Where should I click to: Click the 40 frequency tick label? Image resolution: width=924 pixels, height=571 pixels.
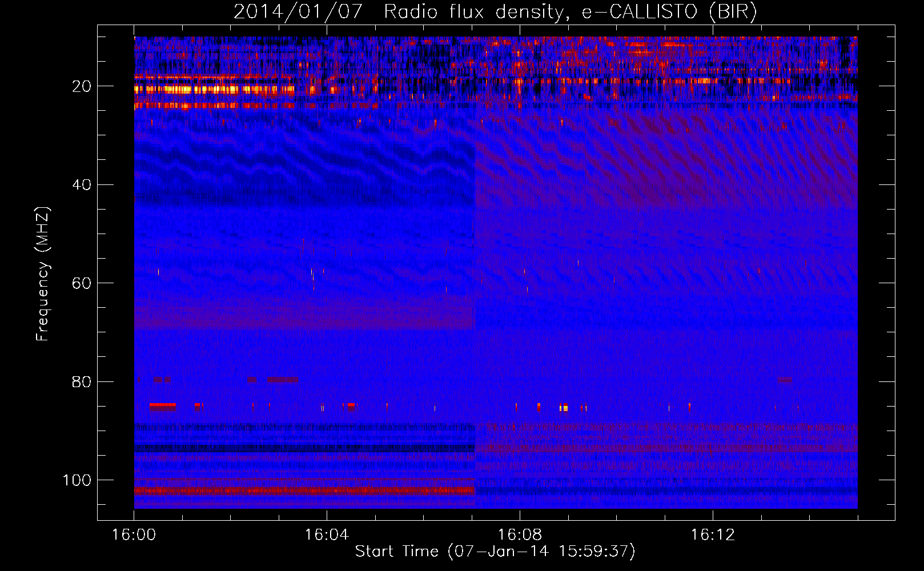click(x=82, y=185)
